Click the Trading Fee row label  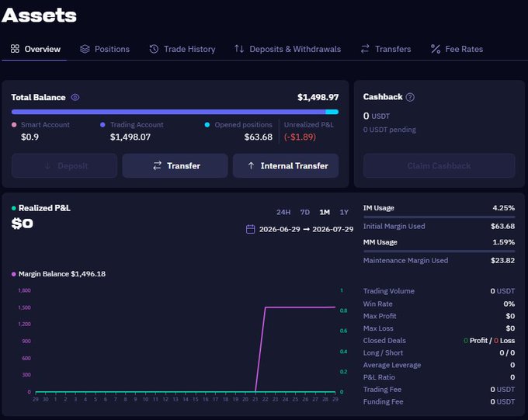coord(382,390)
